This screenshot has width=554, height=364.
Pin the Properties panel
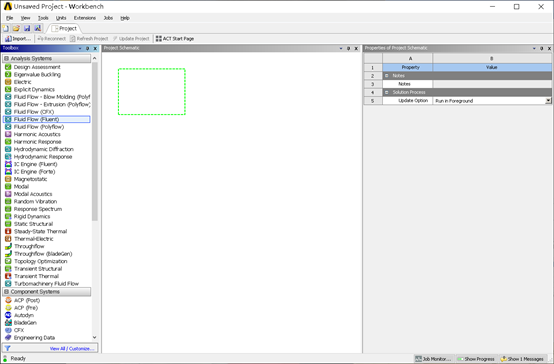pos(542,48)
